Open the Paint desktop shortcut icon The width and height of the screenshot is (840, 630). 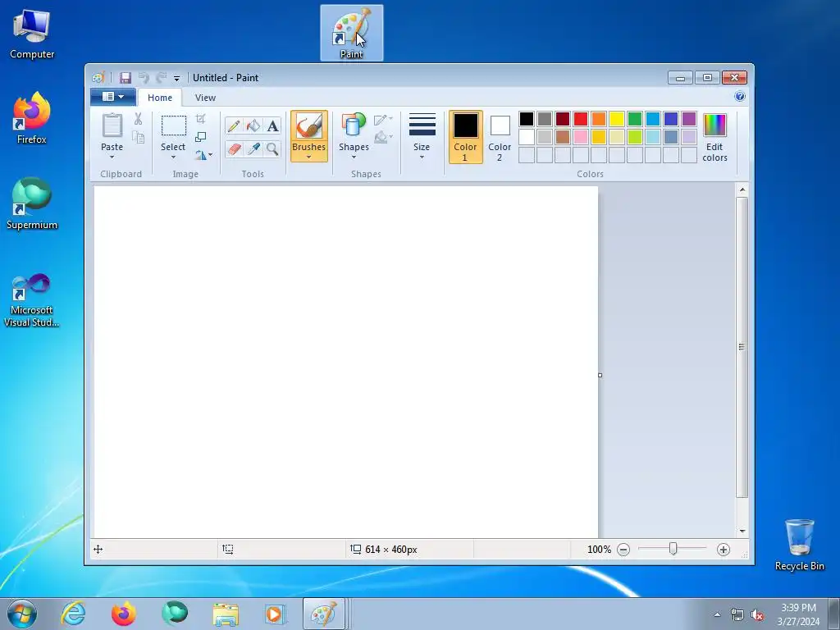[x=351, y=33]
